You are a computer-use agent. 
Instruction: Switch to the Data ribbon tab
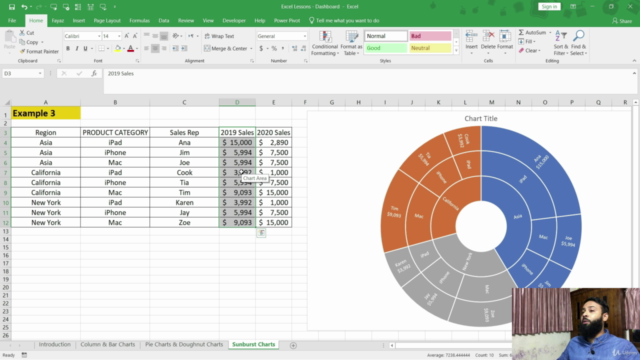coord(164,20)
